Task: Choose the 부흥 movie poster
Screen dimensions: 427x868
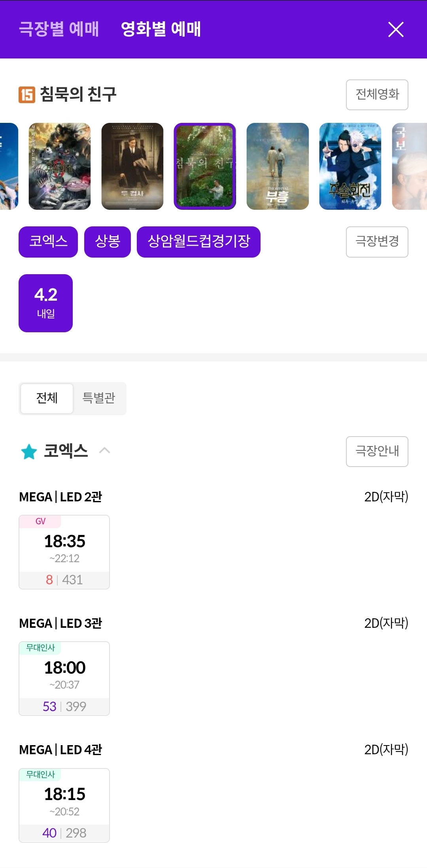Action: coord(278,166)
